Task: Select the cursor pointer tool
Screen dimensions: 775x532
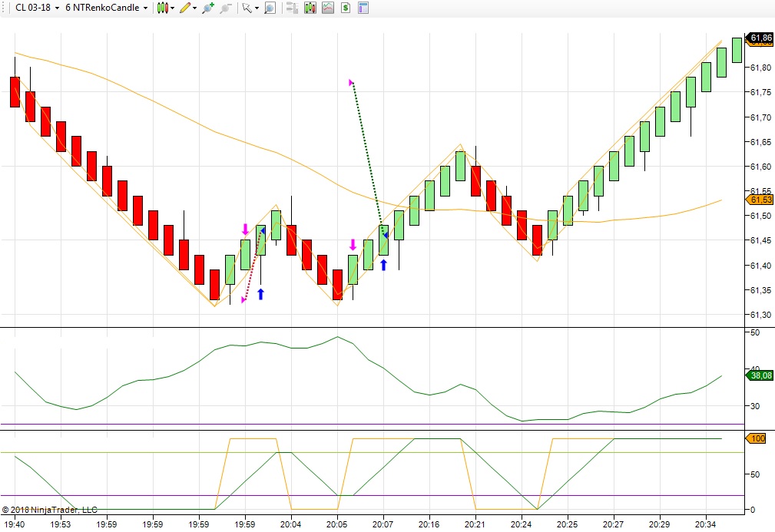Action: tap(247, 8)
